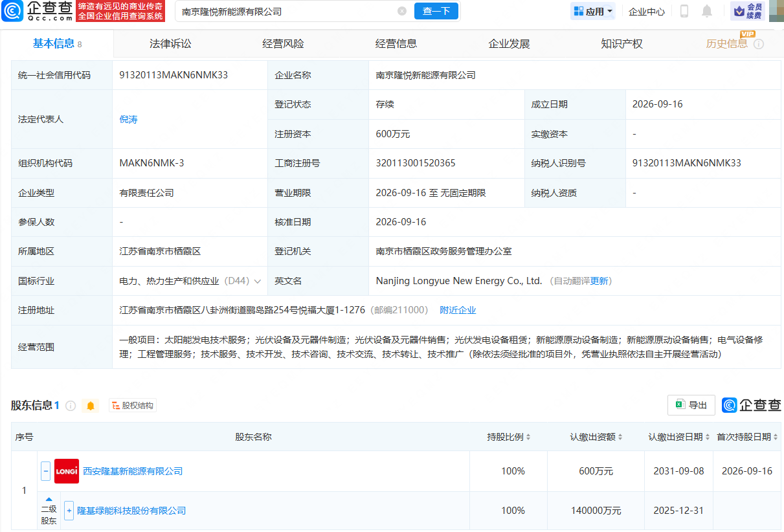
Task: Open the mobile phone app icon
Action: tap(684, 11)
